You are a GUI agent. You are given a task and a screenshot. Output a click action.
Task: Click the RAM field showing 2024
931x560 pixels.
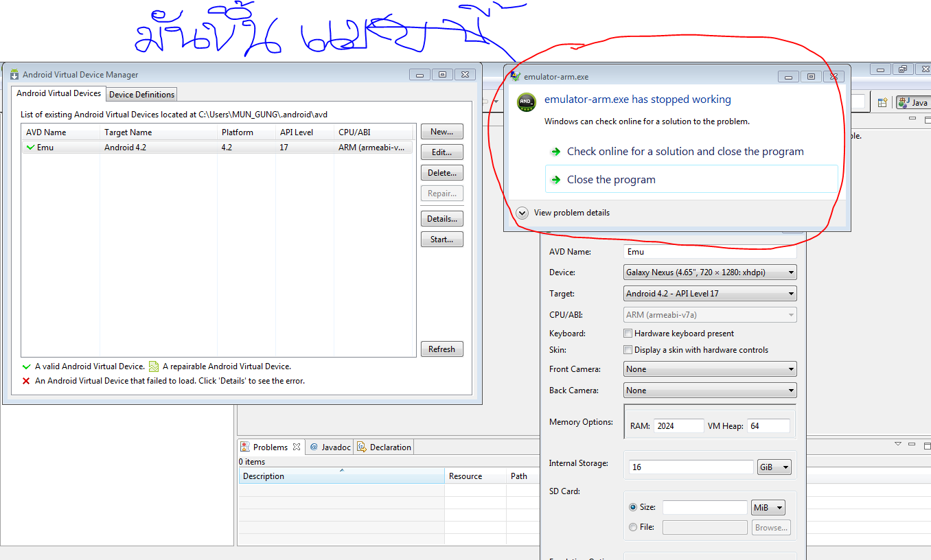coord(679,426)
